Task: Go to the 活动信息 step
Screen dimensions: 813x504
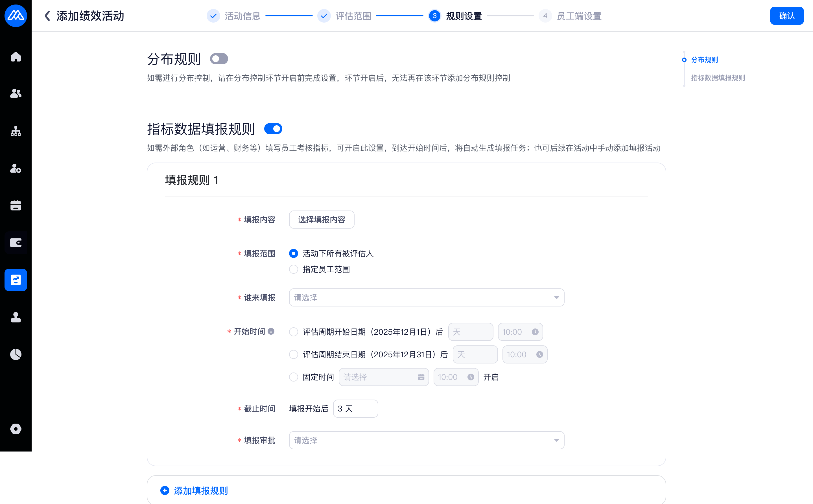Action: (x=242, y=16)
